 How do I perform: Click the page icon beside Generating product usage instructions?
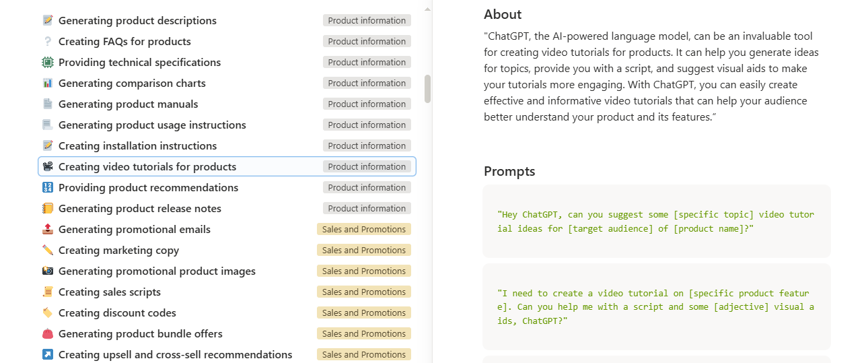click(x=47, y=125)
